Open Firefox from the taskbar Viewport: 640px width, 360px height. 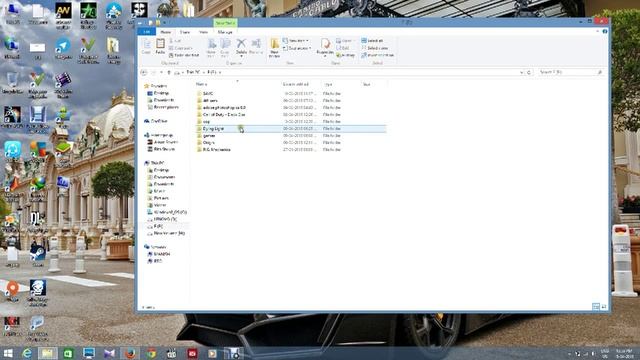(131, 353)
